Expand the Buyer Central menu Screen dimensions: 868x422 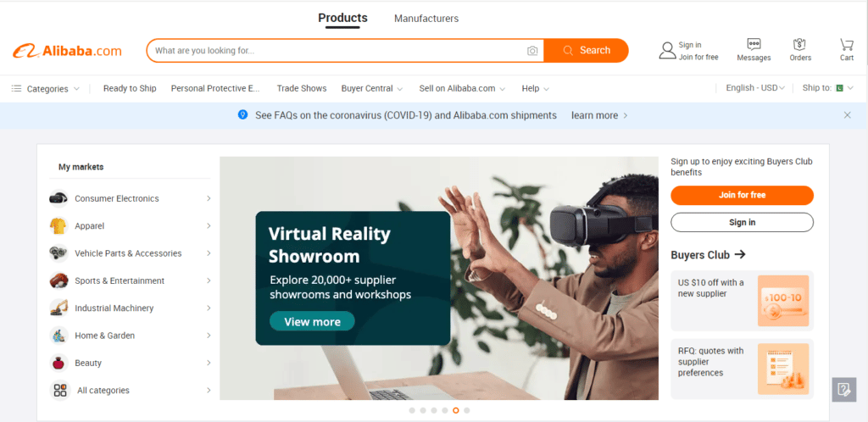372,88
